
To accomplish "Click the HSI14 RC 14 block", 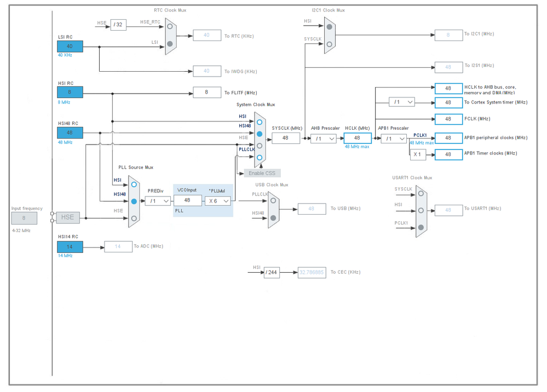I will (70, 247).
